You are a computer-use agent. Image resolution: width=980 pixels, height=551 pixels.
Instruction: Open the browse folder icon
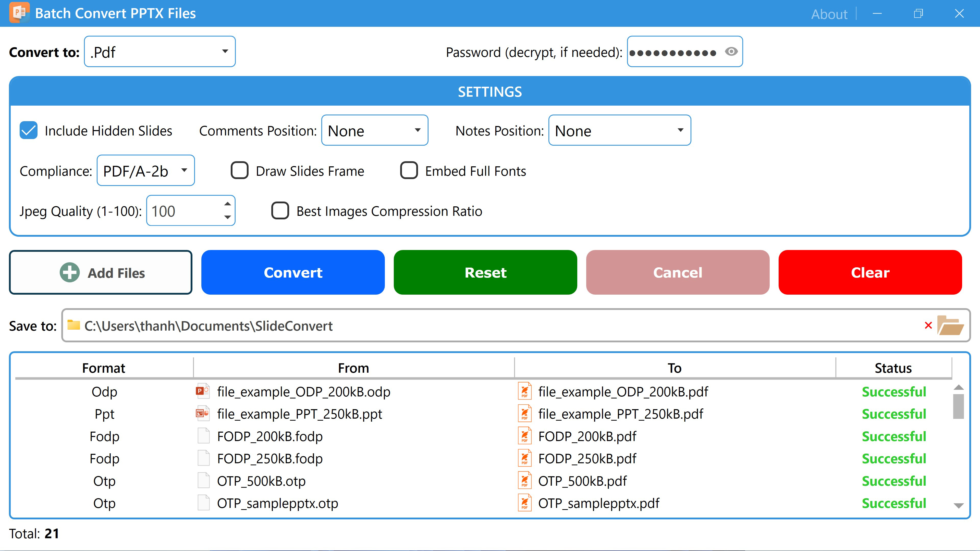951,325
